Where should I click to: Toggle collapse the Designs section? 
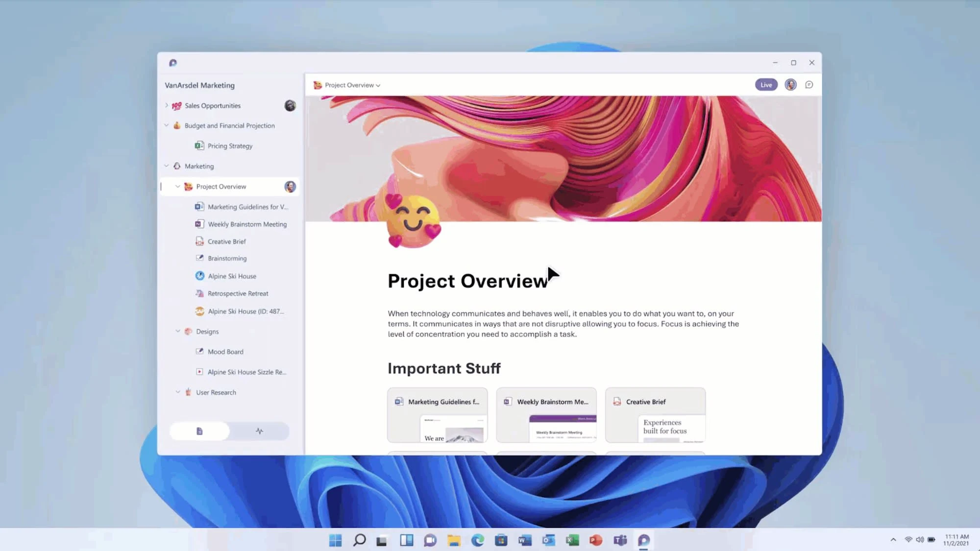178,331
